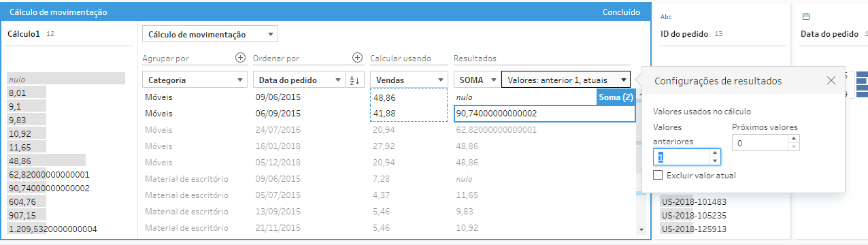Open the Cálculo de movimentação dropdown
The width and height of the screenshot is (868, 245).
(210, 34)
